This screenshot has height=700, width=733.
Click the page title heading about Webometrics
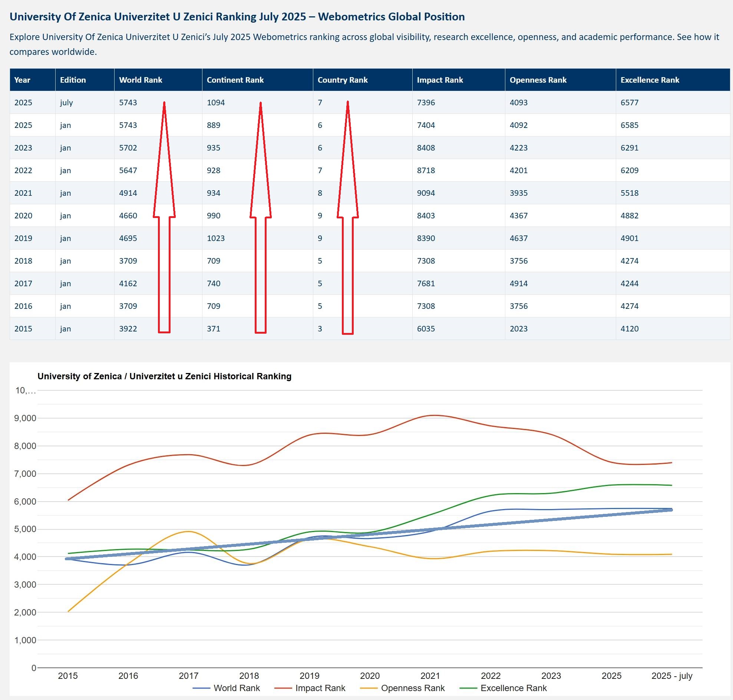tap(237, 17)
